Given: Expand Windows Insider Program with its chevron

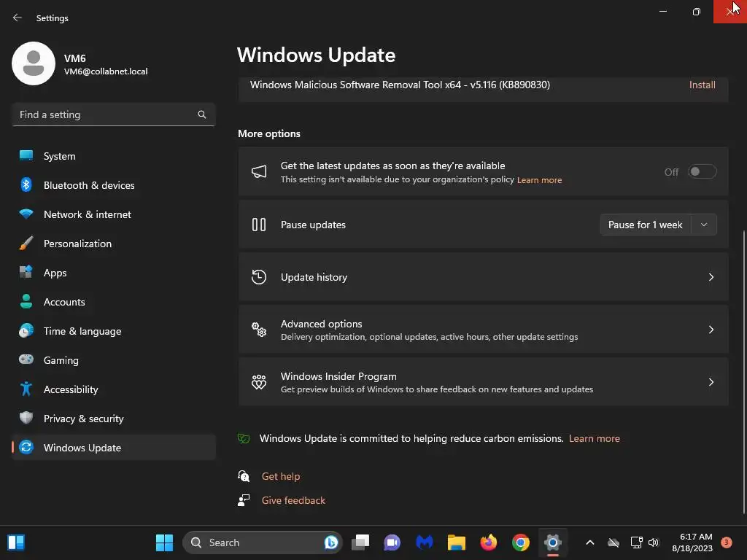Looking at the screenshot, I should coord(711,382).
